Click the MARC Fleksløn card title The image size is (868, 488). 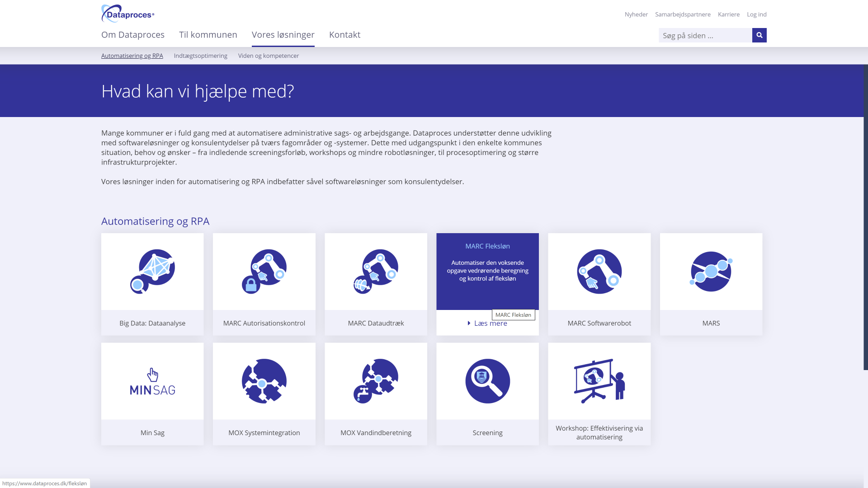[x=487, y=246]
